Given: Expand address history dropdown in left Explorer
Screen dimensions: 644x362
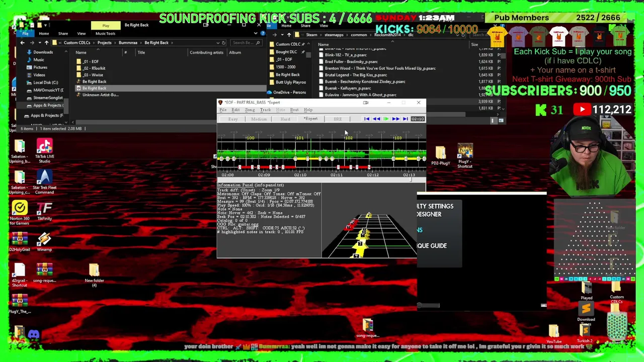Looking at the screenshot, I should pos(217,43).
